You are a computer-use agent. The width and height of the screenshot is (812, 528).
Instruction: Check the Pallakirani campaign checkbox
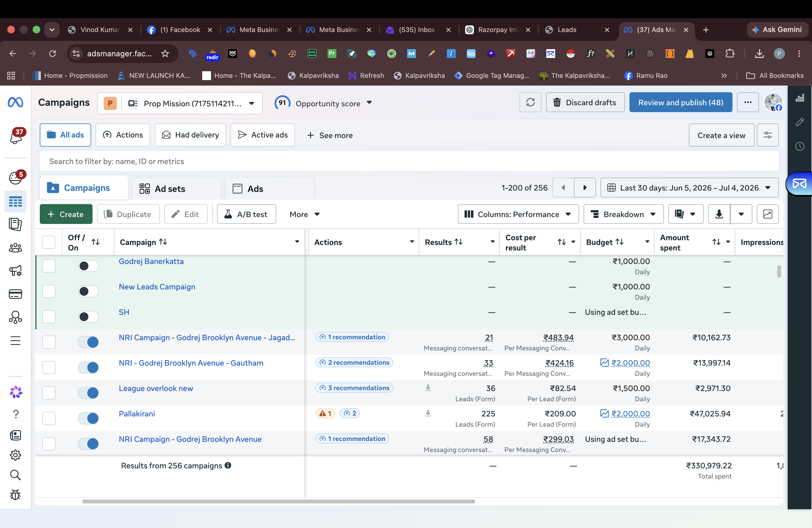click(x=49, y=418)
